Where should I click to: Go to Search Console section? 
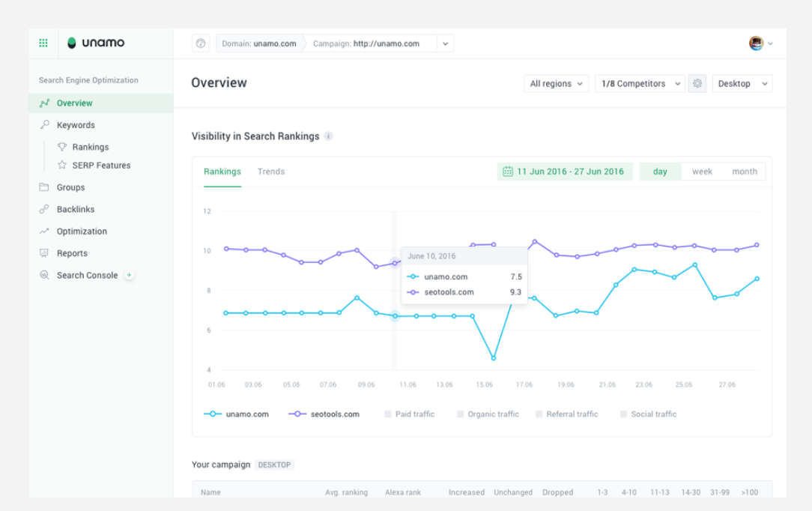point(87,275)
